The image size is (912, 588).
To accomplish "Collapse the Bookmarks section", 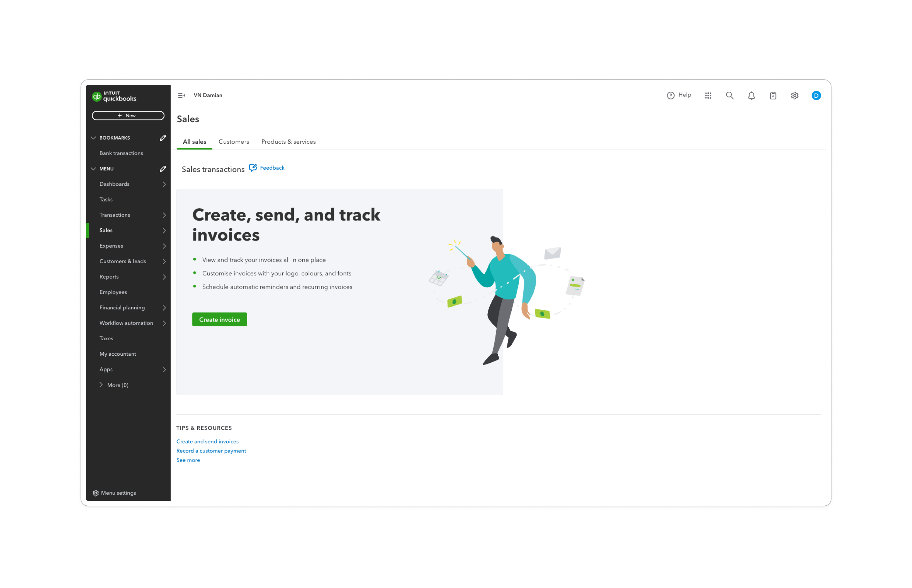I will [93, 138].
